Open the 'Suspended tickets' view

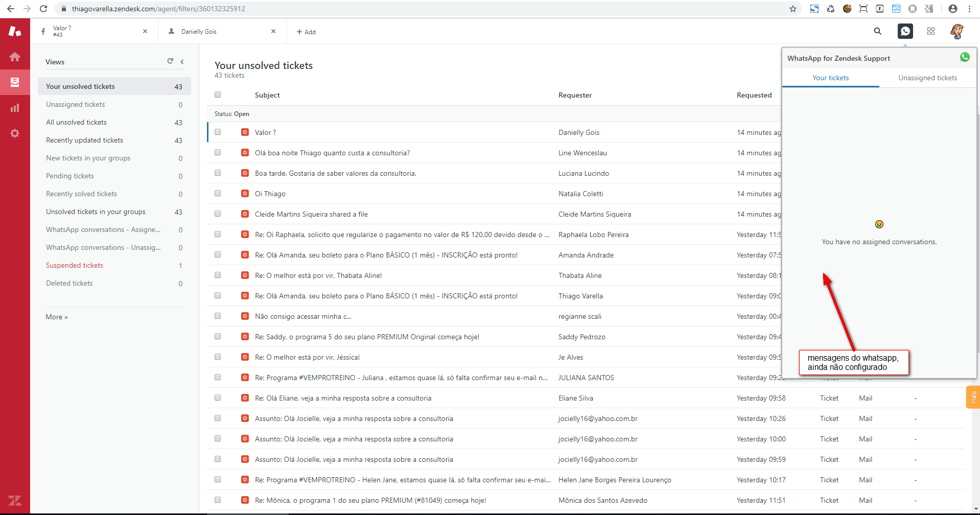[x=75, y=265]
